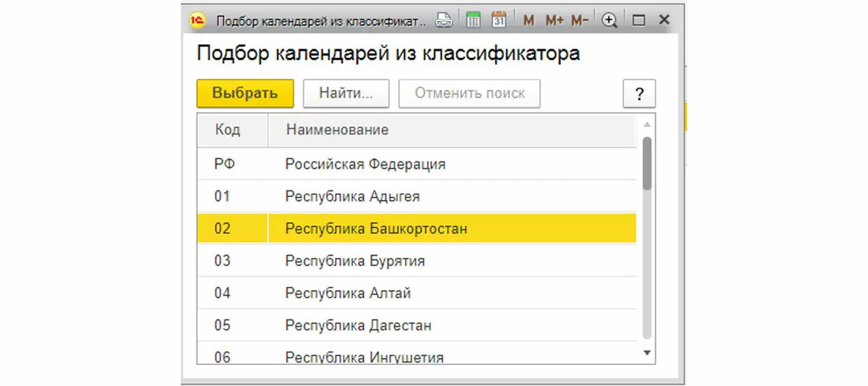Select the Республика Бурятия entry
Image resolution: width=868 pixels, height=386 pixels.
355,261
